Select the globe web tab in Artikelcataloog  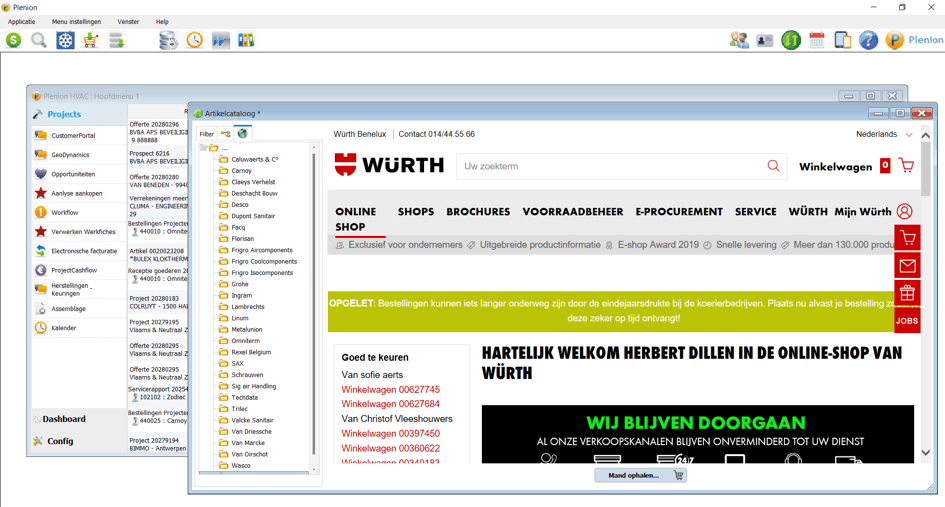tap(242, 133)
